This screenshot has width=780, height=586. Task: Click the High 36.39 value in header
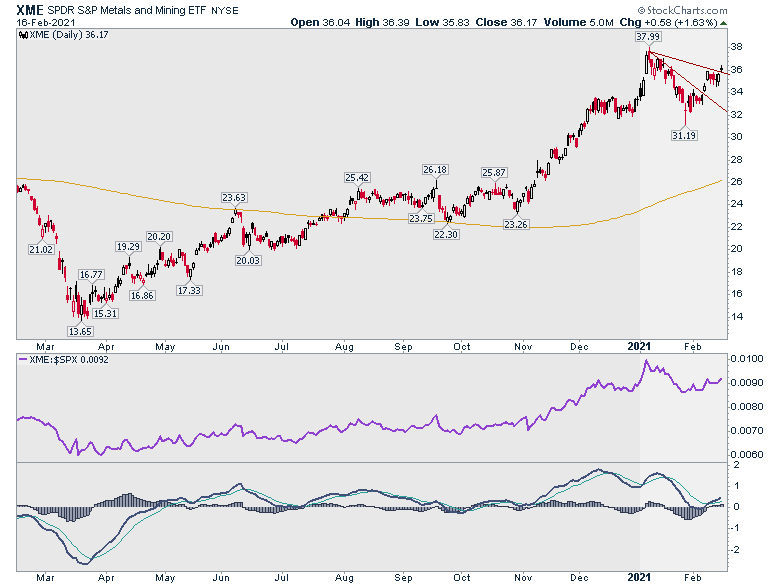coord(383,22)
